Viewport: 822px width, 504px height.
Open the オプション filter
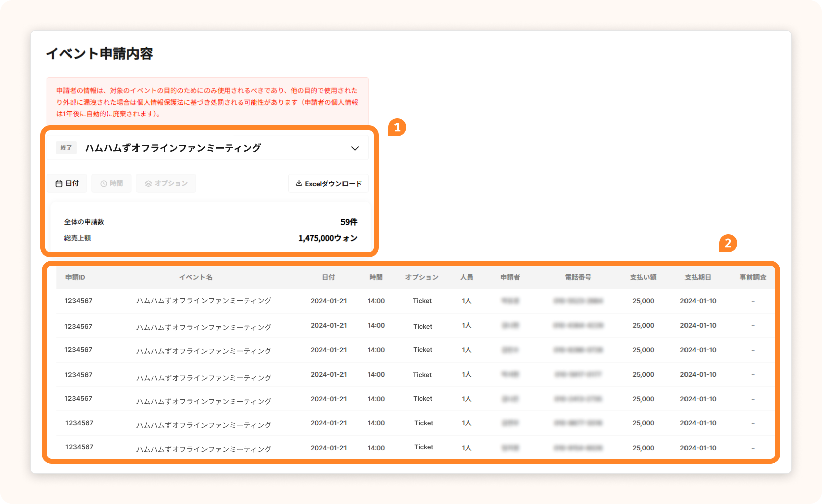(166, 184)
